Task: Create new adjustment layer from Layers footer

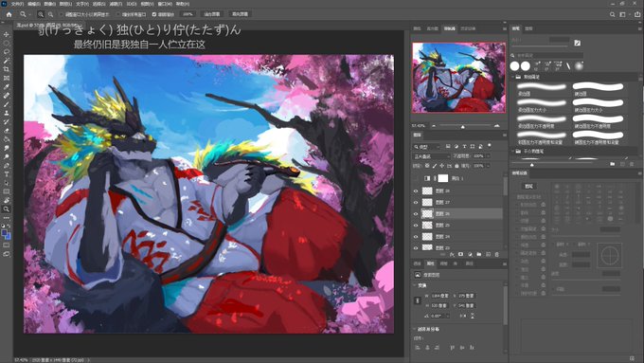Action: click(470, 254)
